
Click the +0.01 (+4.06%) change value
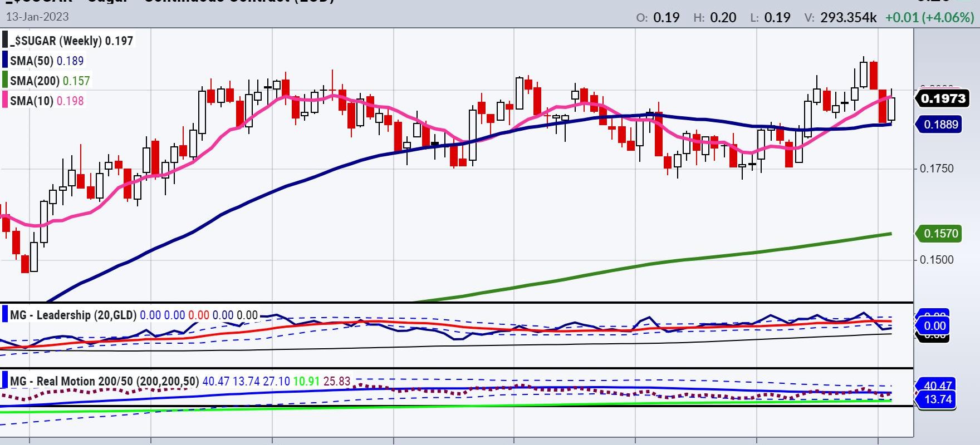point(929,17)
